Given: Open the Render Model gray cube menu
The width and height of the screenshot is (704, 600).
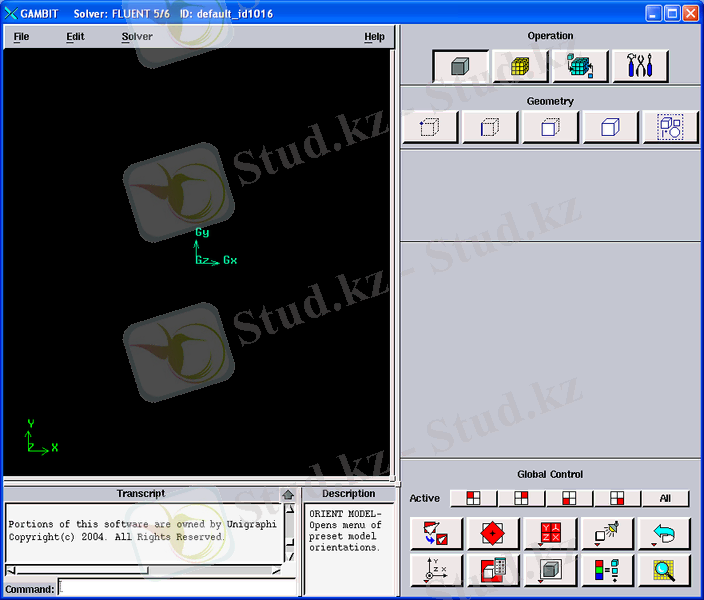Looking at the screenshot, I should [x=550, y=571].
